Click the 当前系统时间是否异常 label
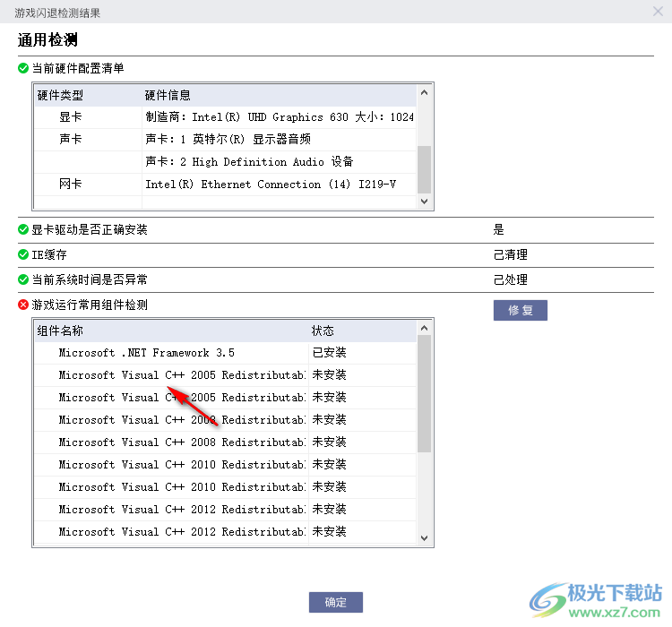 [x=90, y=279]
